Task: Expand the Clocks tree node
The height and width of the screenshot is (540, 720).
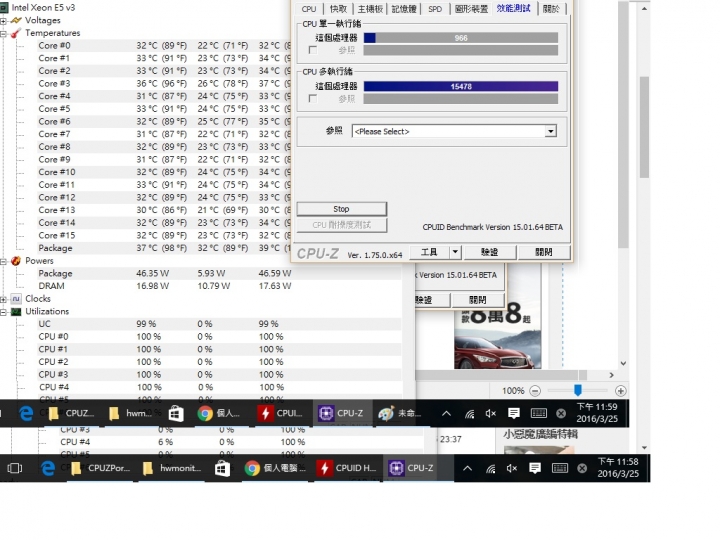Action: pos(3,299)
